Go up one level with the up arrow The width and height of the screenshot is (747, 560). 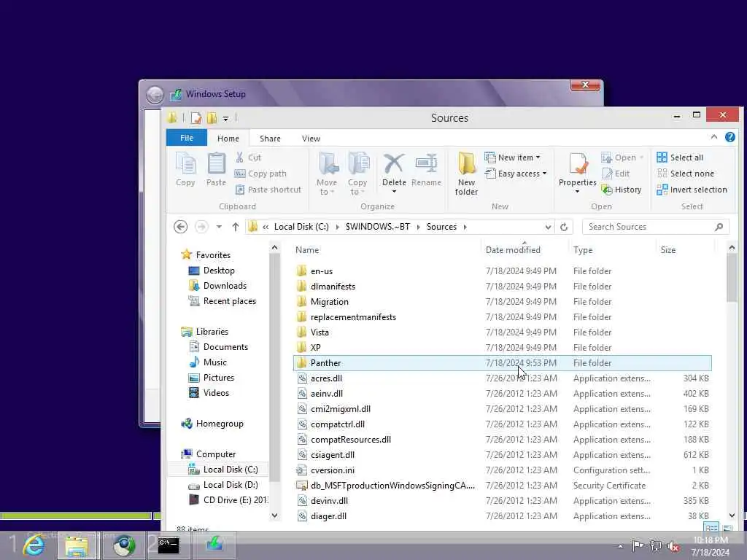[236, 227]
